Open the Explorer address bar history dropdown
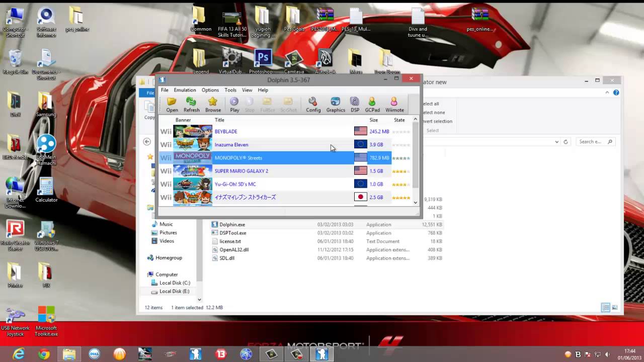This screenshot has width=644, height=362. click(556, 142)
